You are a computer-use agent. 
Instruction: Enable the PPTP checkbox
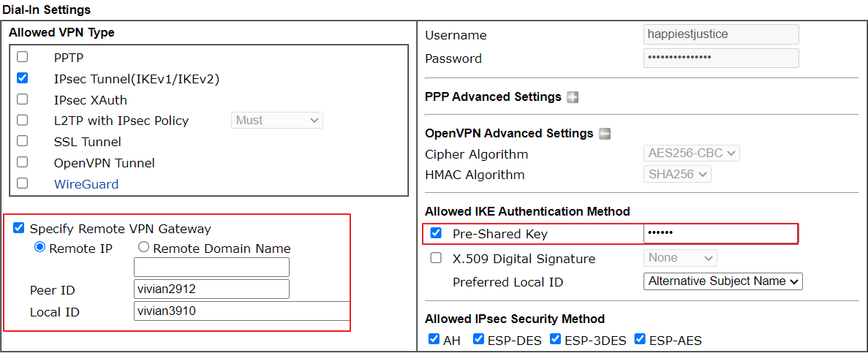(x=22, y=57)
